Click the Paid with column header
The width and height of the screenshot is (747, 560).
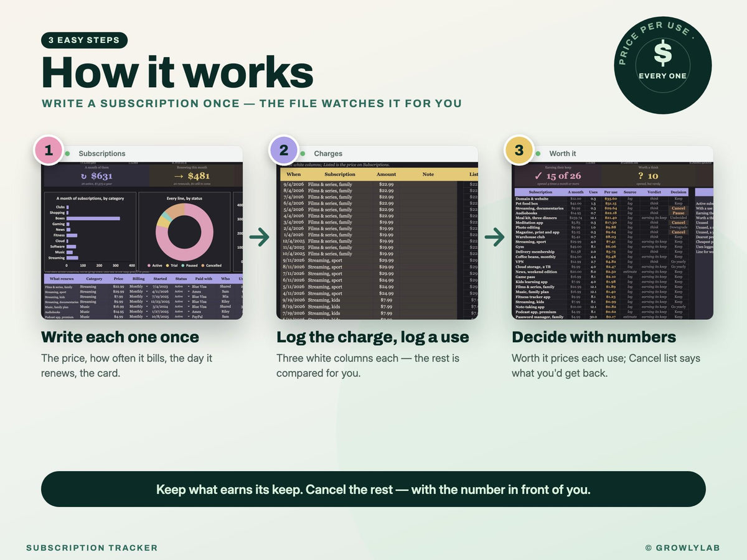click(204, 279)
